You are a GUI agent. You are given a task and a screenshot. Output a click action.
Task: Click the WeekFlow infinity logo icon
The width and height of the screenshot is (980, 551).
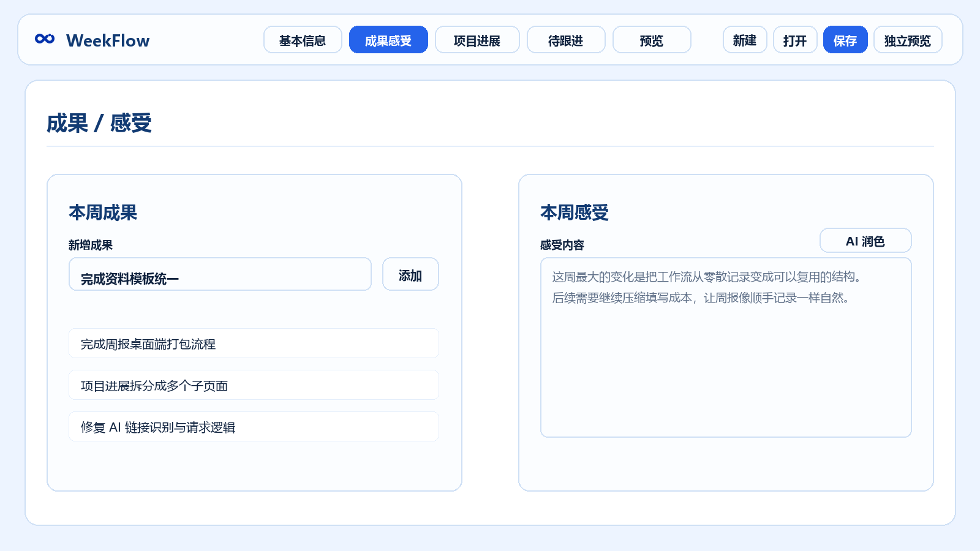[45, 39]
